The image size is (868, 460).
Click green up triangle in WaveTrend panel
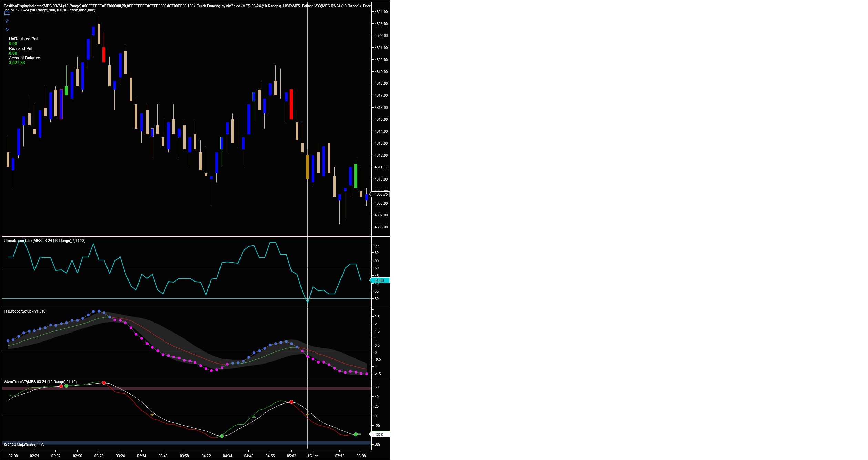tap(254, 417)
